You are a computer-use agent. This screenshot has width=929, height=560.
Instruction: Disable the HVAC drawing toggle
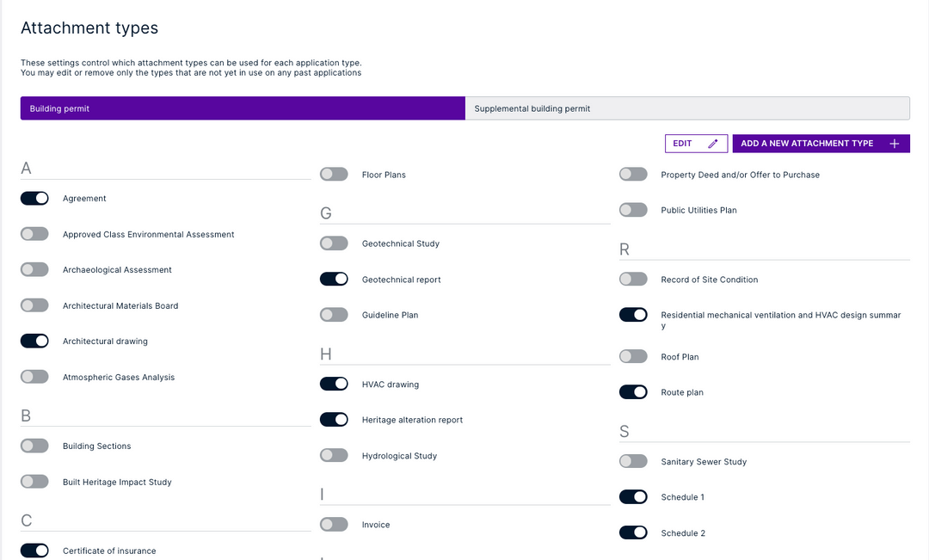pos(334,384)
